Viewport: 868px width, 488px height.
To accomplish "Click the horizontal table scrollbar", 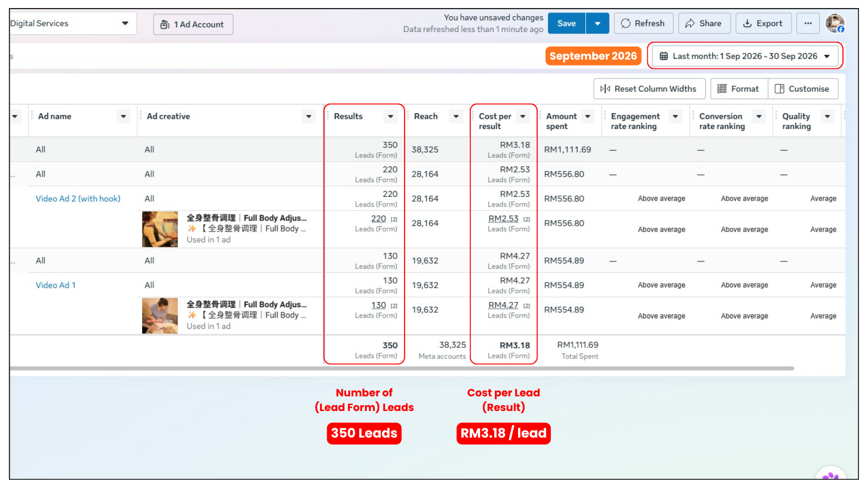I will (401, 368).
